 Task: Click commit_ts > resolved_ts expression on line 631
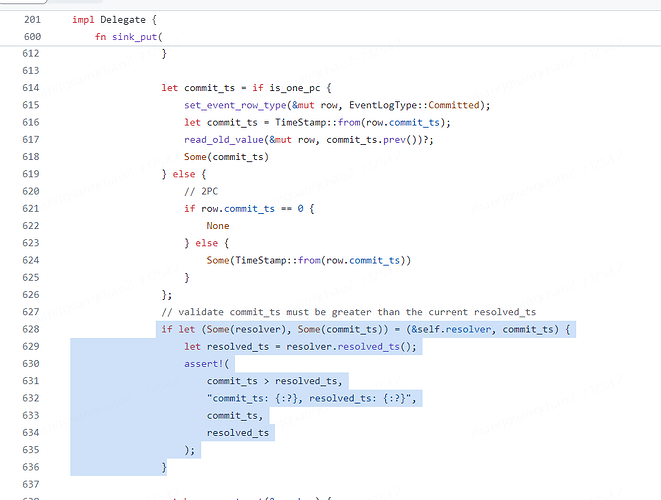point(272,381)
